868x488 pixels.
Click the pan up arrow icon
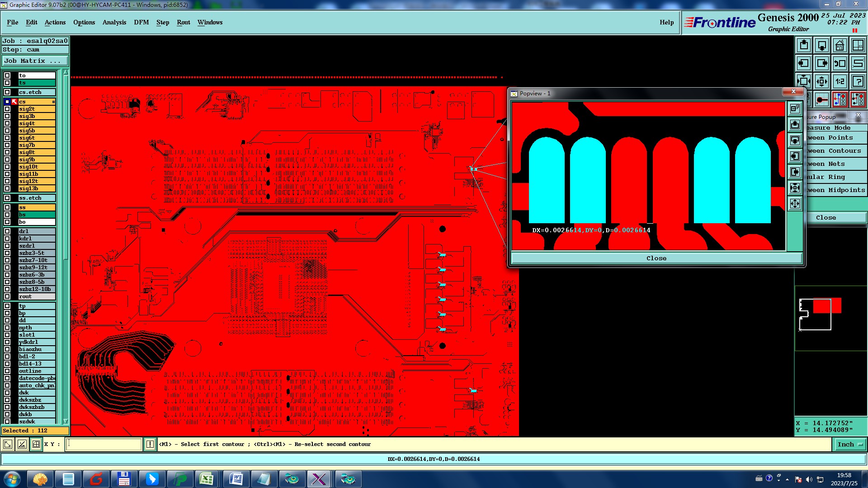(804, 45)
